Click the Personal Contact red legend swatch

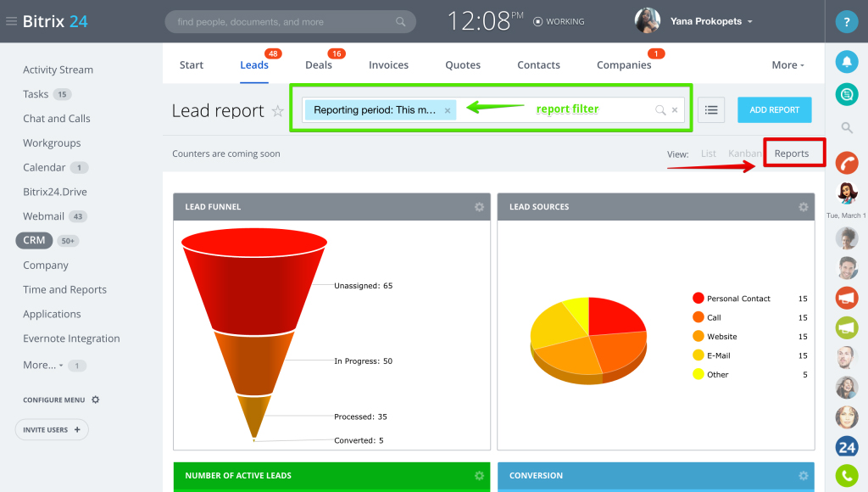(x=698, y=299)
